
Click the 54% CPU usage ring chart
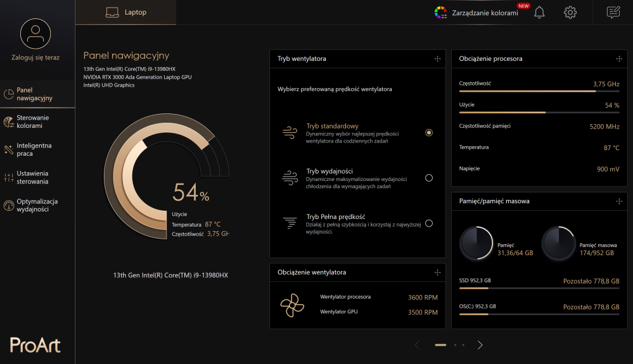tap(166, 177)
